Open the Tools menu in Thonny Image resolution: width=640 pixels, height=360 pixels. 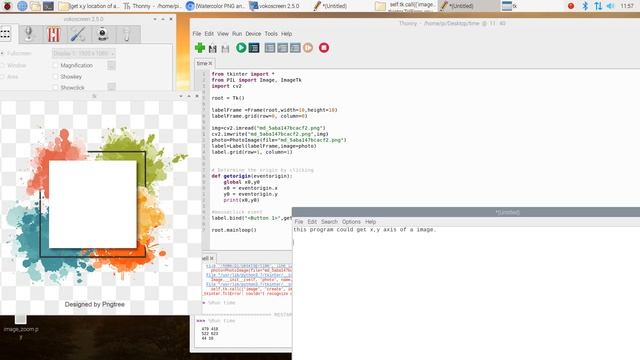pyautogui.click(x=271, y=34)
